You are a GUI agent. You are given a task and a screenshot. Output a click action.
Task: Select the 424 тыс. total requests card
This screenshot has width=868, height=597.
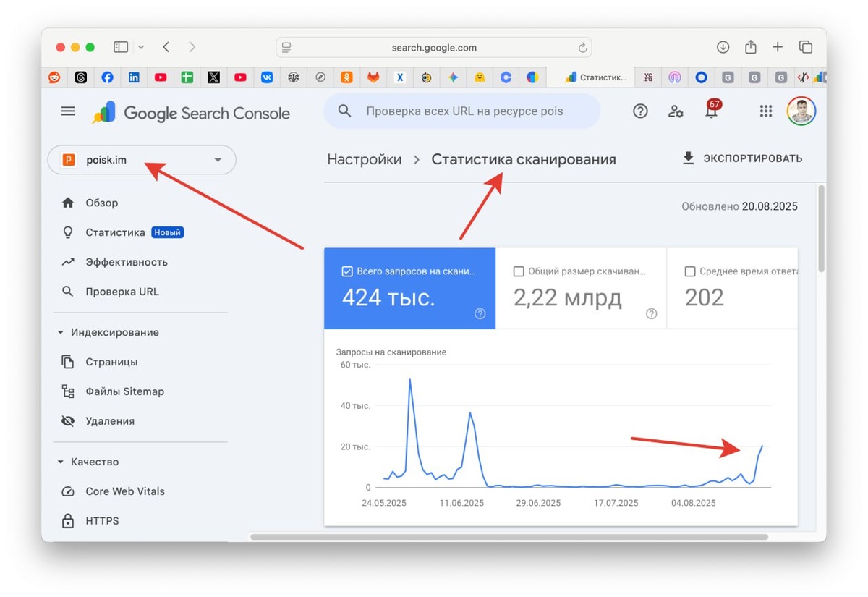coord(410,289)
